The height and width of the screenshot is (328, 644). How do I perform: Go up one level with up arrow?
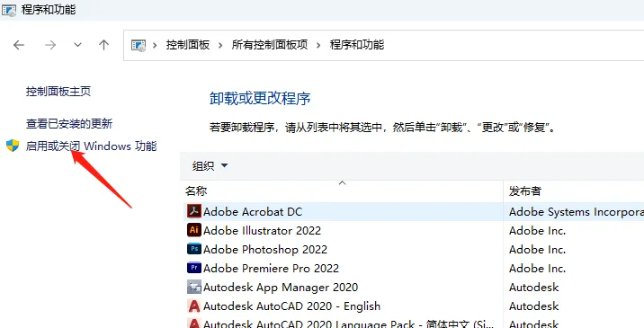click(104, 45)
